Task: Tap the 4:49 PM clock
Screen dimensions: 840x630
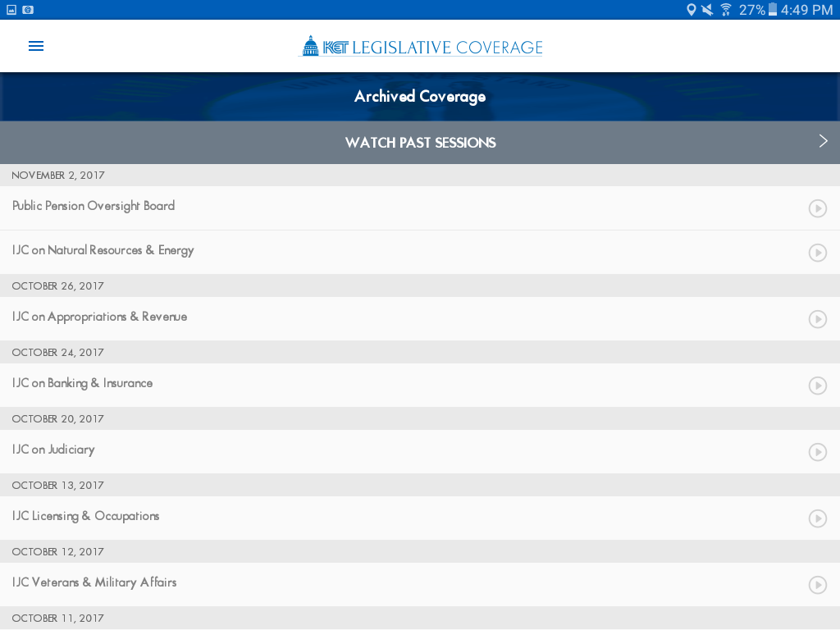Action: pos(807,10)
